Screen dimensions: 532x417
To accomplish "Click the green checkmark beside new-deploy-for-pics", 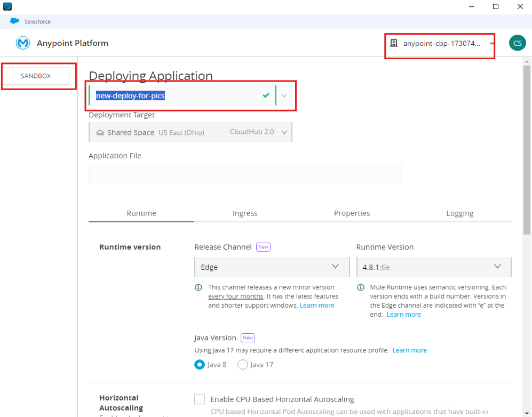I will (x=265, y=95).
